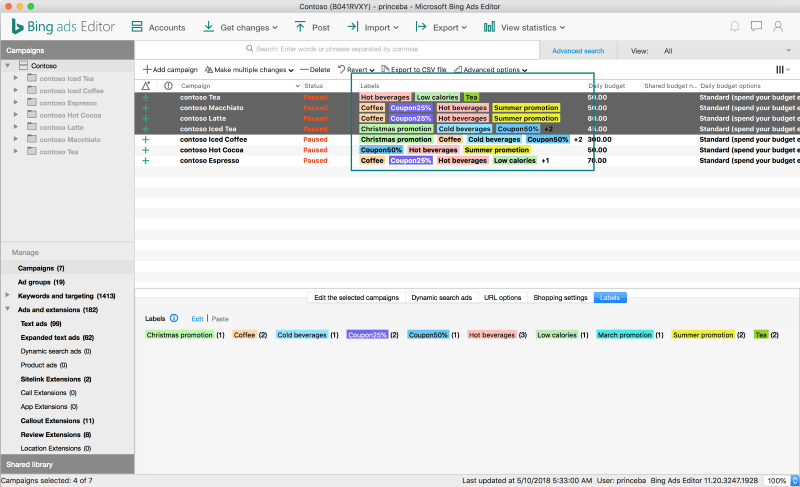The width and height of the screenshot is (800, 487).
Task: Open the View statistics dropdown
Action: pyautogui.click(x=562, y=28)
